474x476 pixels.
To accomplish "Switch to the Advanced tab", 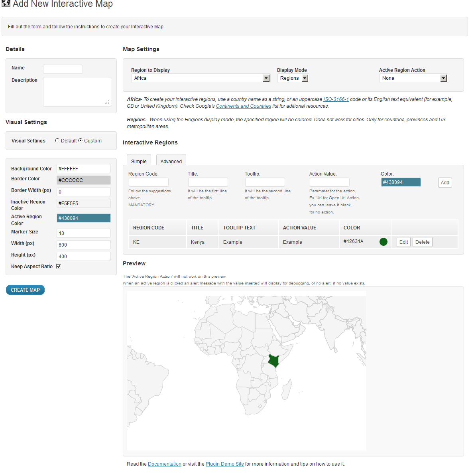I will pos(171,161).
